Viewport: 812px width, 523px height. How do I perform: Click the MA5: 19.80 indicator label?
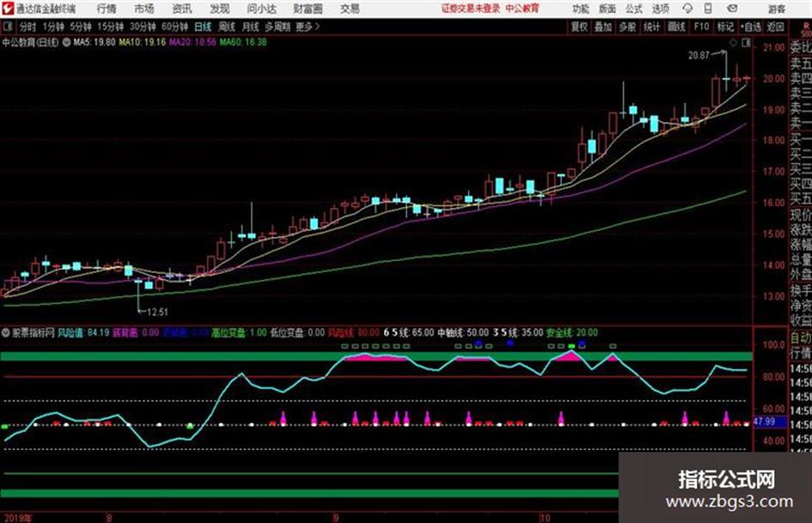pos(95,42)
